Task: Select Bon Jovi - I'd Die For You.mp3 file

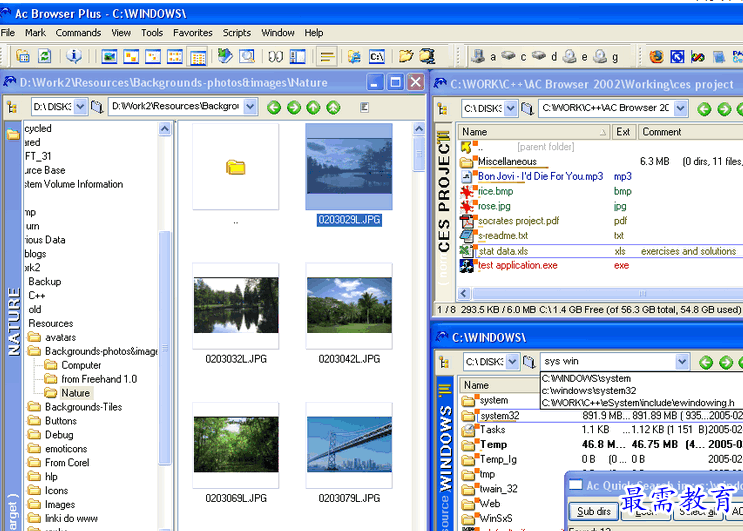Action: [540, 177]
